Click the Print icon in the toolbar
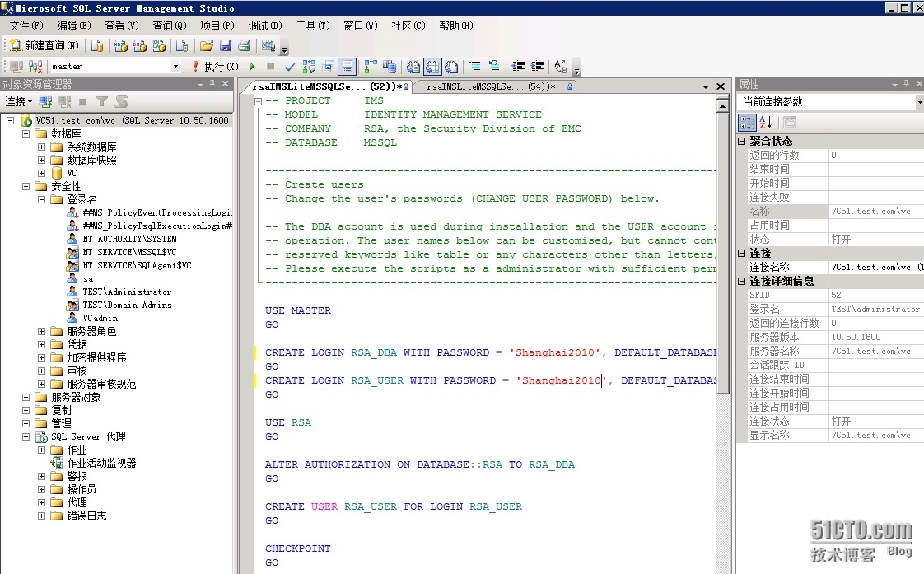The width and height of the screenshot is (924, 574). pyautogui.click(x=245, y=45)
